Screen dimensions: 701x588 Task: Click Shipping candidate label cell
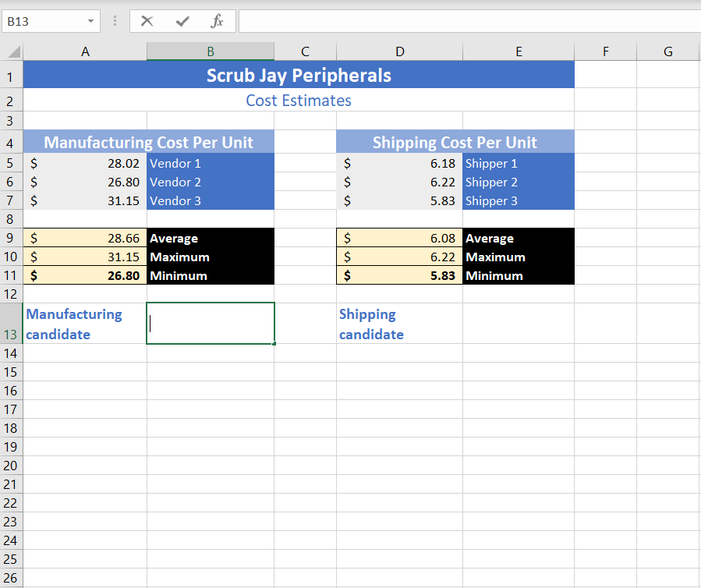point(400,324)
